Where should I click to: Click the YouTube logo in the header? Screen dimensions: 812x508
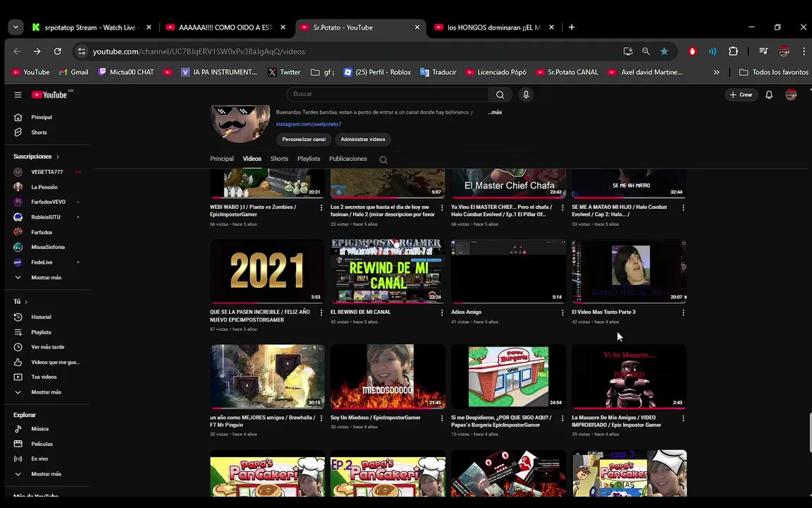pyautogui.click(x=49, y=95)
